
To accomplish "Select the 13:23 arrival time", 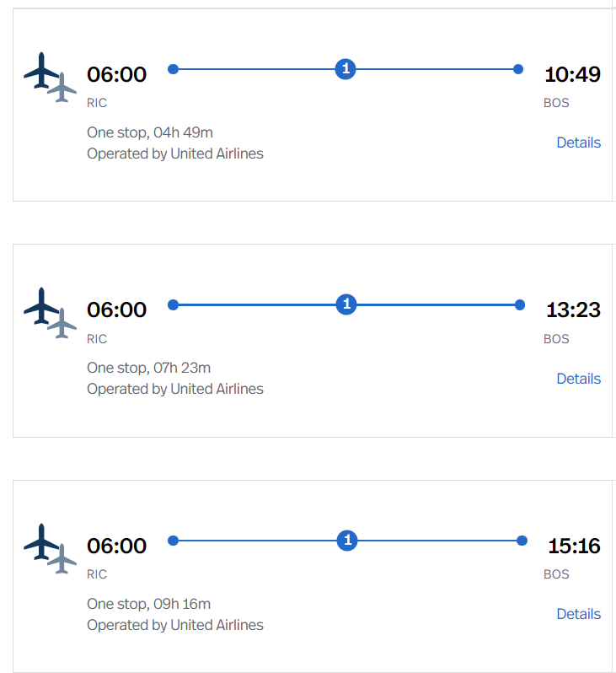I will [573, 310].
